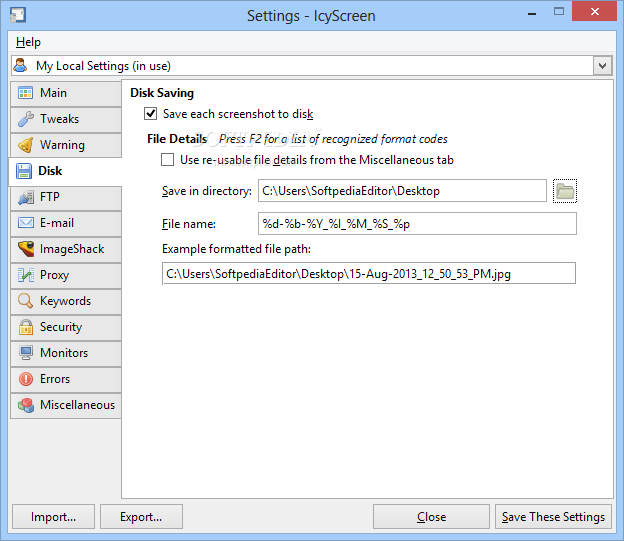Click the Keywords magnifier icon

[x=25, y=301]
